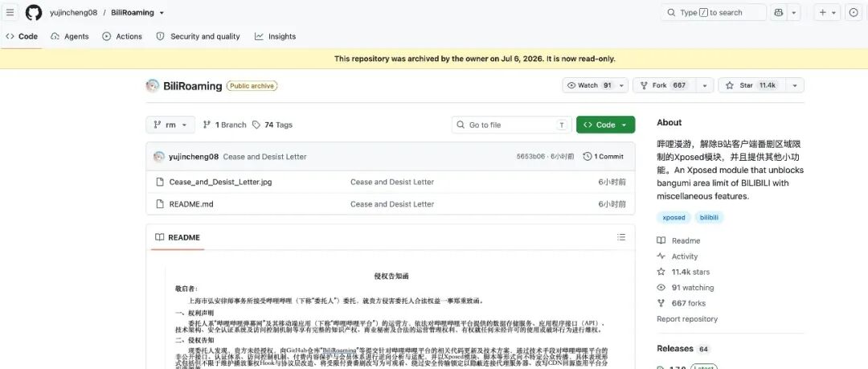Click the file icon next to Cease_and_Desist_Letter.jpg

click(x=159, y=182)
